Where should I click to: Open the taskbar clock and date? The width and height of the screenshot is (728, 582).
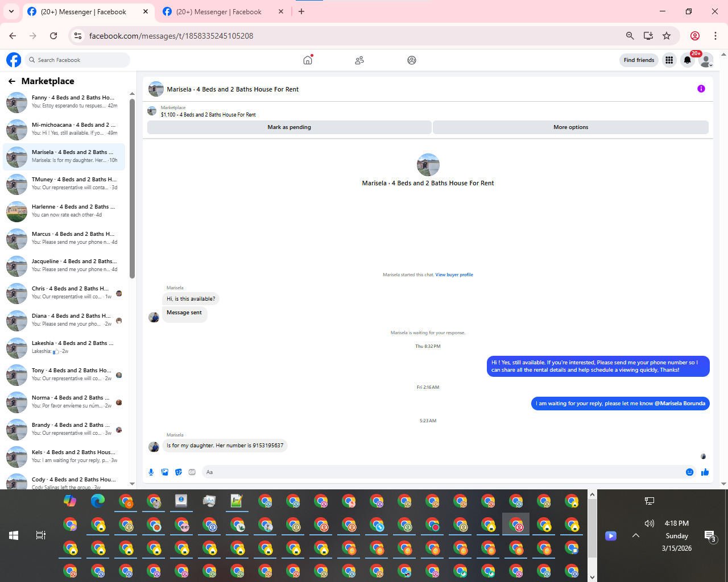click(676, 536)
